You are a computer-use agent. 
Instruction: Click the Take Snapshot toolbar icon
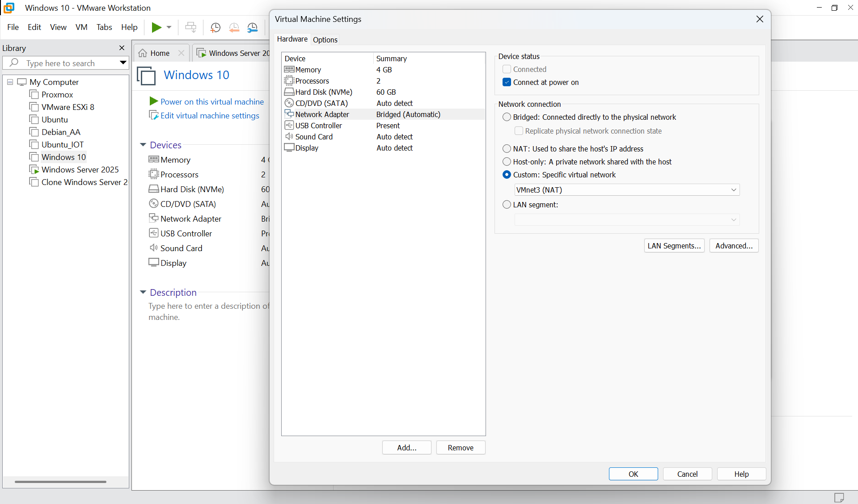[215, 28]
